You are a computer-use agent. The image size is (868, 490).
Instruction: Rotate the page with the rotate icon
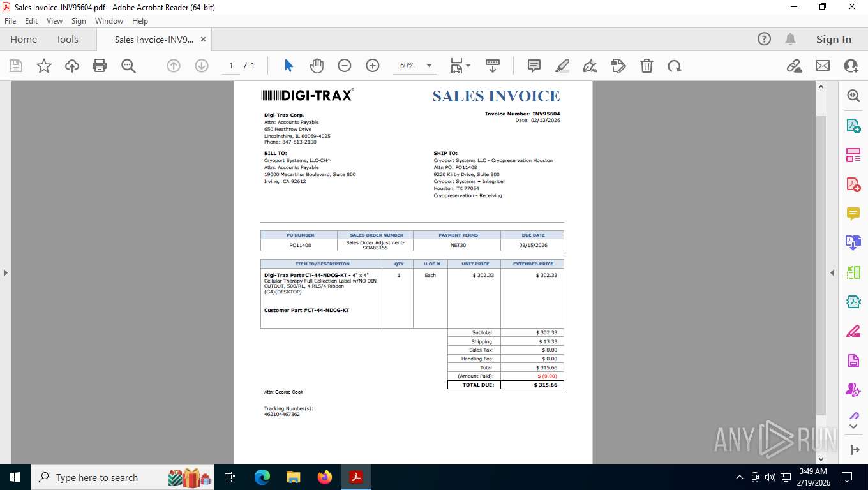(x=675, y=66)
